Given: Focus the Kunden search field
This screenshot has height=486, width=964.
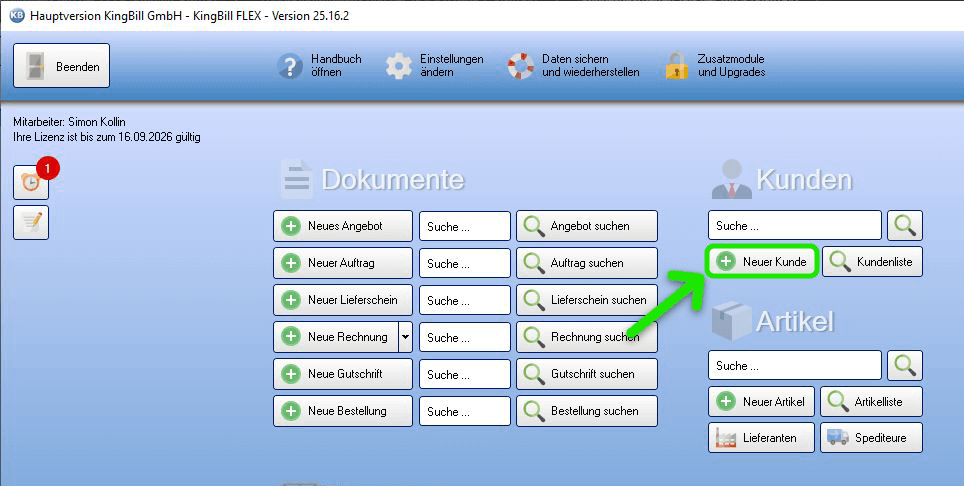Looking at the screenshot, I should (795, 225).
